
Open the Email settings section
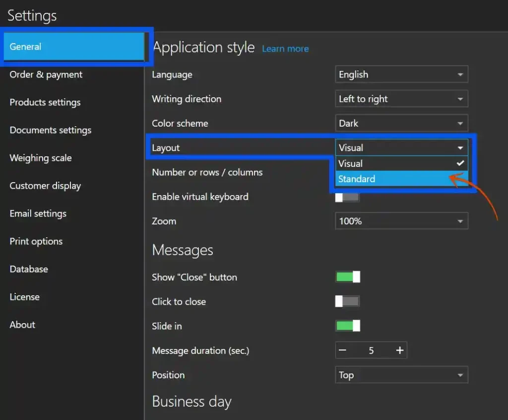38,213
